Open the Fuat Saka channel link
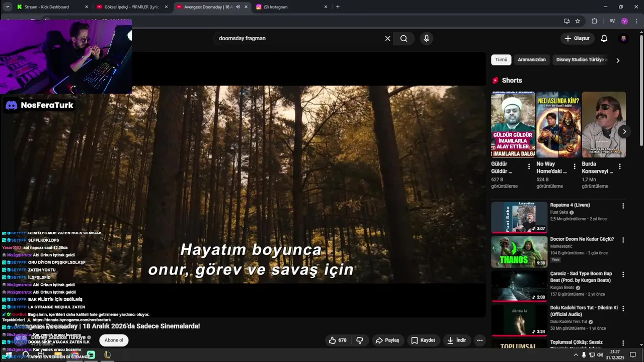644x362 pixels. coord(559,213)
